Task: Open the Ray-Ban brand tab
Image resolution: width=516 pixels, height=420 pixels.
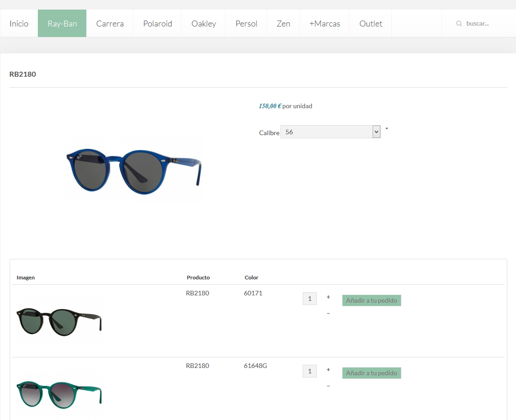Action: (x=62, y=23)
